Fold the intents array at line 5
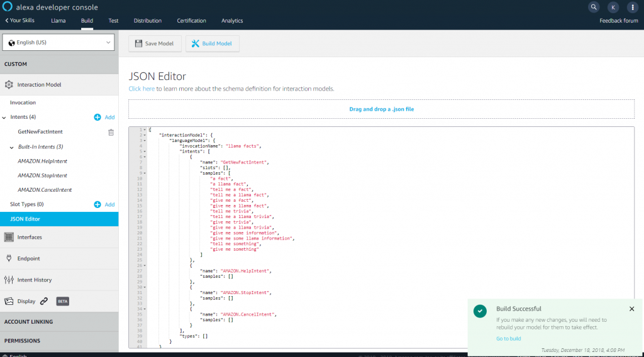This screenshot has height=357, width=644. tap(145, 151)
